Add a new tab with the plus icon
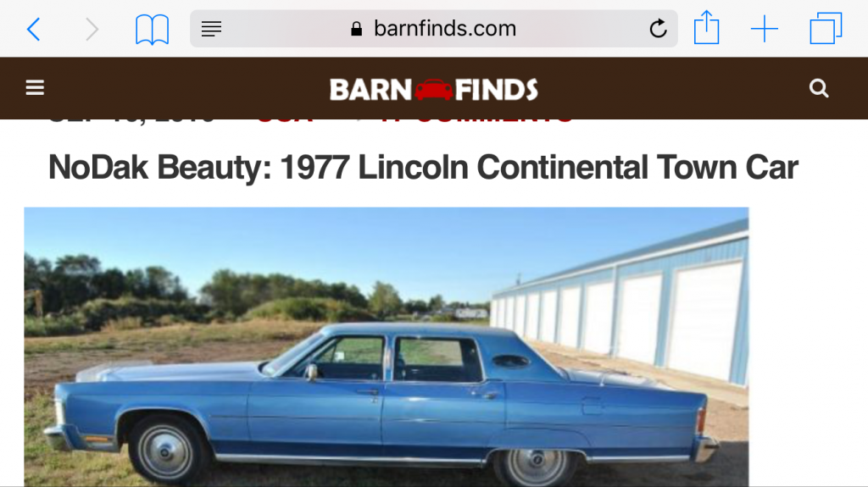 click(765, 29)
